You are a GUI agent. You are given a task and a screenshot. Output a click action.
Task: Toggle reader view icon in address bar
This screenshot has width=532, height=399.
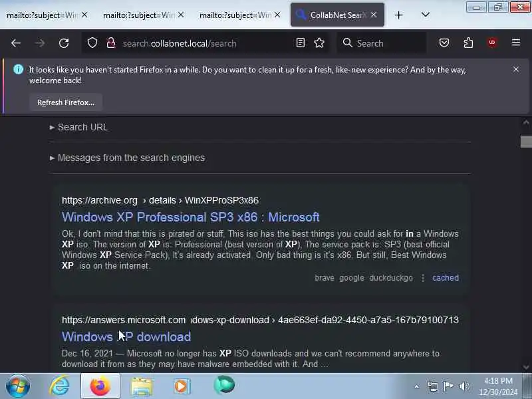pyautogui.click(x=301, y=43)
